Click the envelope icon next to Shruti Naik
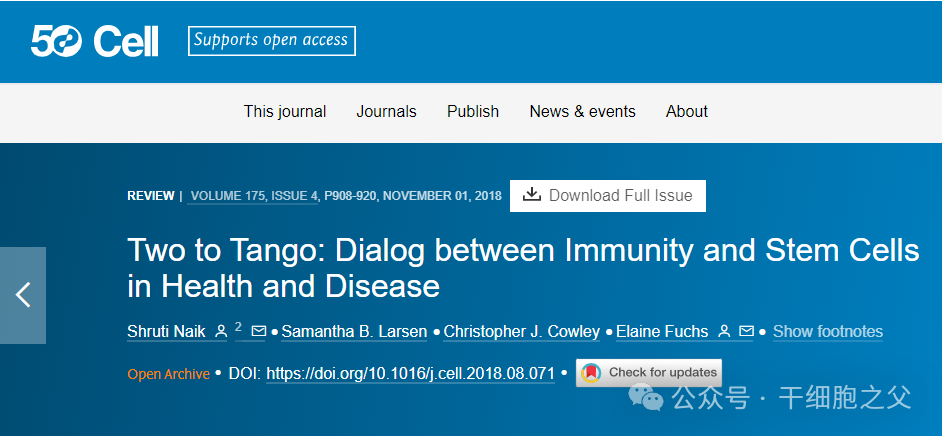The height and width of the screenshot is (436, 942). point(259,331)
